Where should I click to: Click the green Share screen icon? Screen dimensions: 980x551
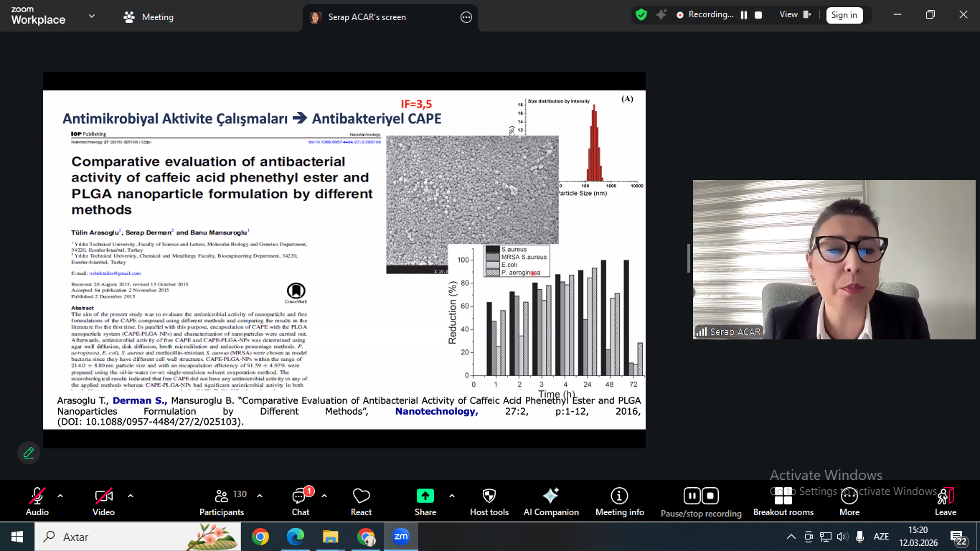coord(425,496)
